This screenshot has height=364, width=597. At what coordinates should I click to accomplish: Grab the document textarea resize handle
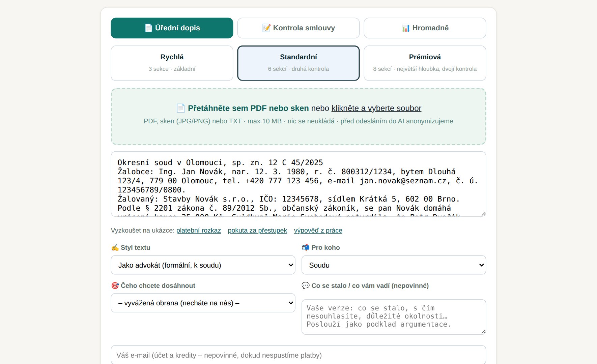(x=483, y=214)
